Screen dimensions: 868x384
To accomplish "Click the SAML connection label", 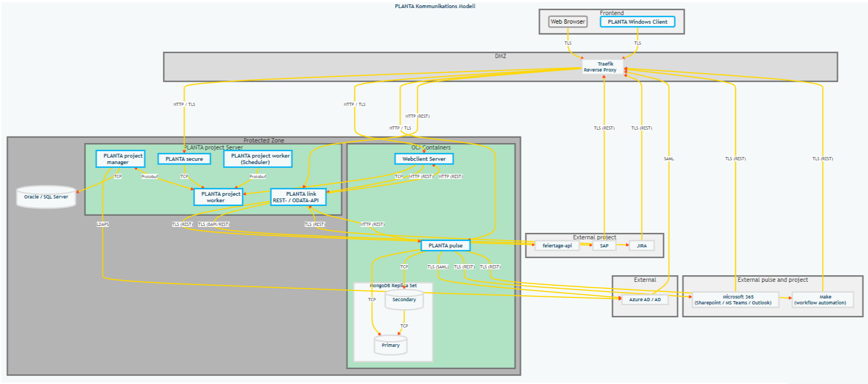I will [x=669, y=159].
